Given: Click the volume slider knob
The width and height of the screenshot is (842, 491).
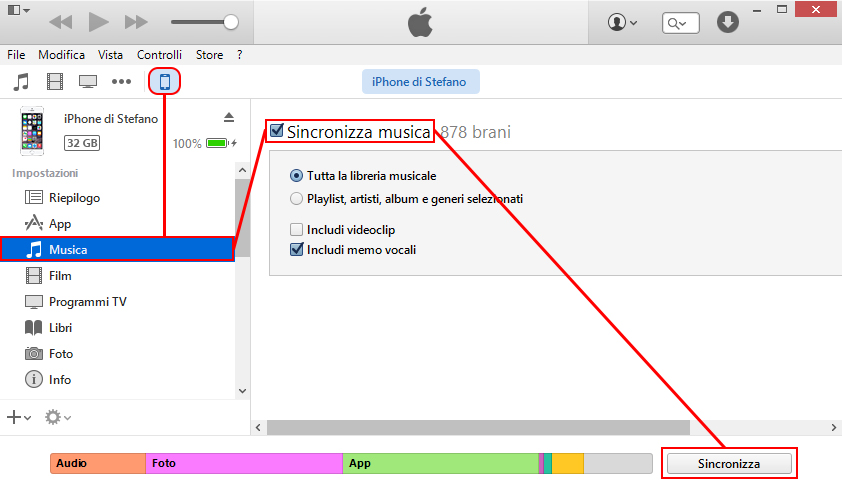Looking at the screenshot, I should coord(231,22).
